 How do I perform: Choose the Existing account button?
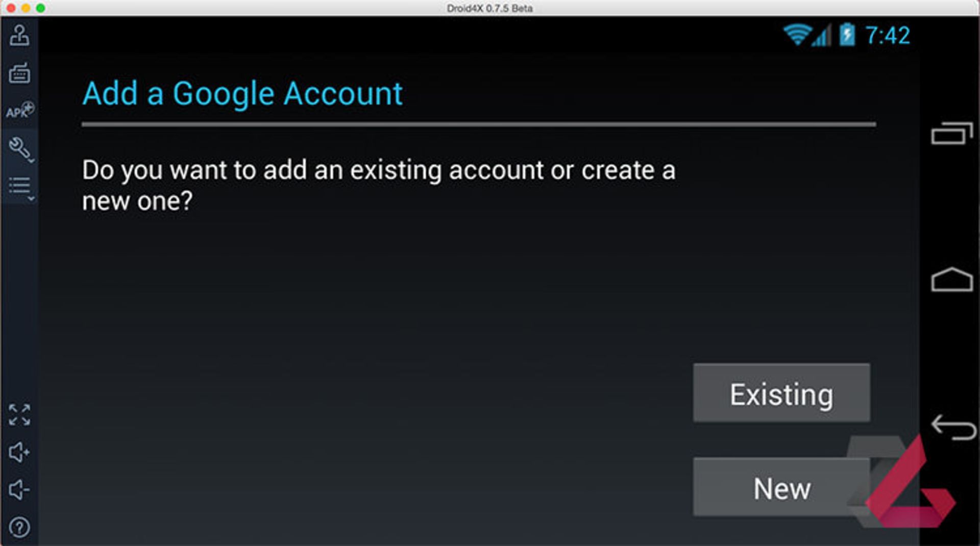click(781, 393)
